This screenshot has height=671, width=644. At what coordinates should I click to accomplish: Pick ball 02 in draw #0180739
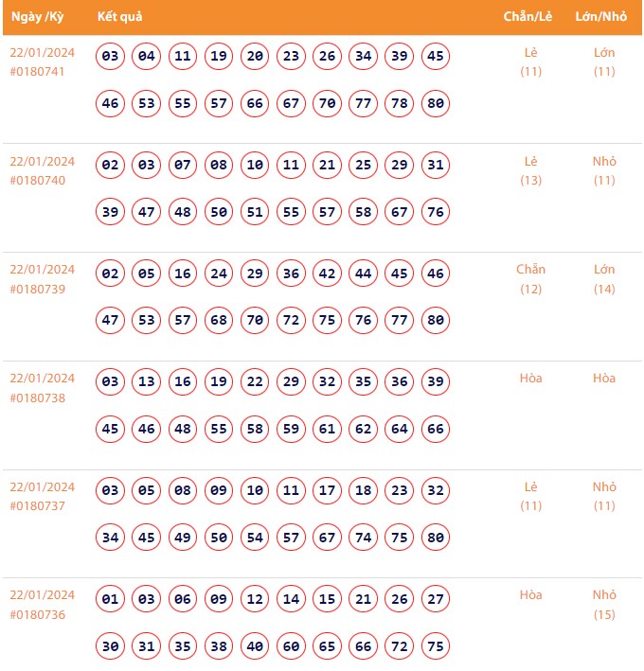coord(111,274)
